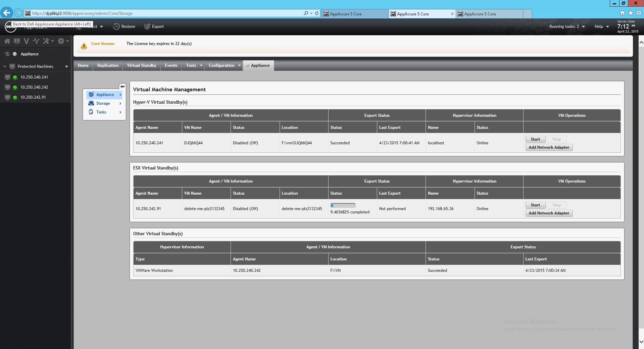Screen dimensions: 644x349
Task: Click the Tasks clipboard icon in side menu
Action: pyautogui.click(x=91, y=112)
